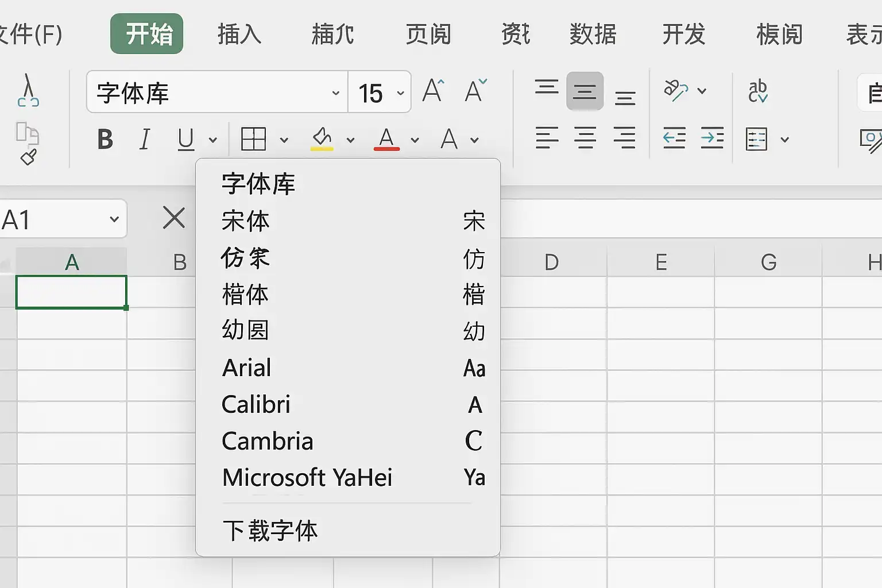Click the increase font size icon

434,91
